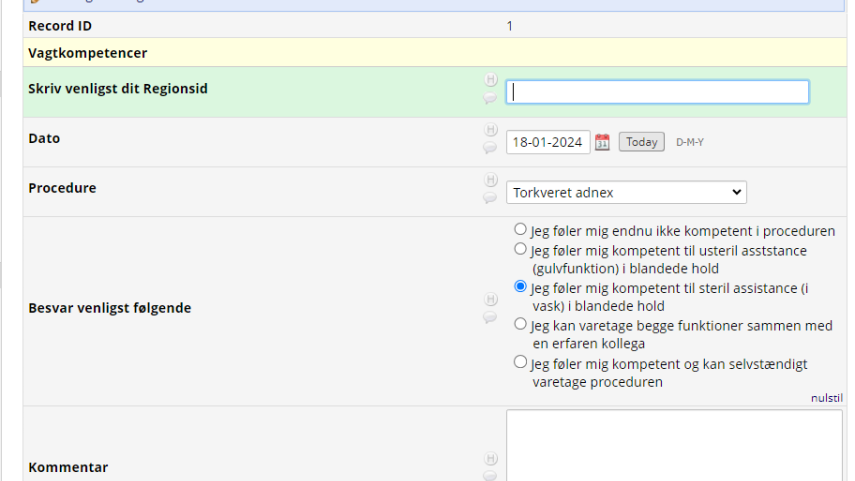855x481 pixels.
Task: Open comment balloon for Besvar venligst følgende
Action: pyautogui.click(x=490, y=317)
